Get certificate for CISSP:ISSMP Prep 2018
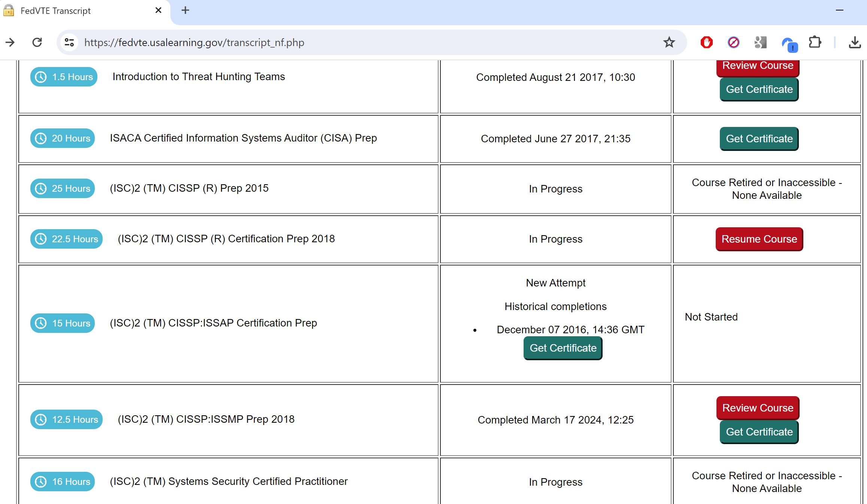Image resolution: width=867 pixels, height=504 pixels. point(759,432)
